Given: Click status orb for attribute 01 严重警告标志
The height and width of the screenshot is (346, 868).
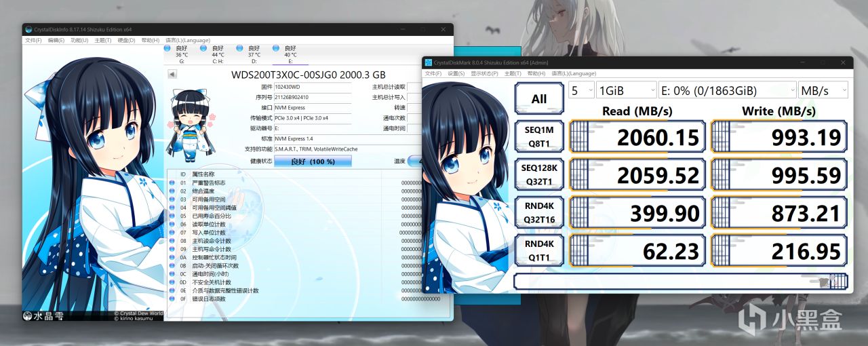Looking at the screenshot, I should tap(172, 183).
